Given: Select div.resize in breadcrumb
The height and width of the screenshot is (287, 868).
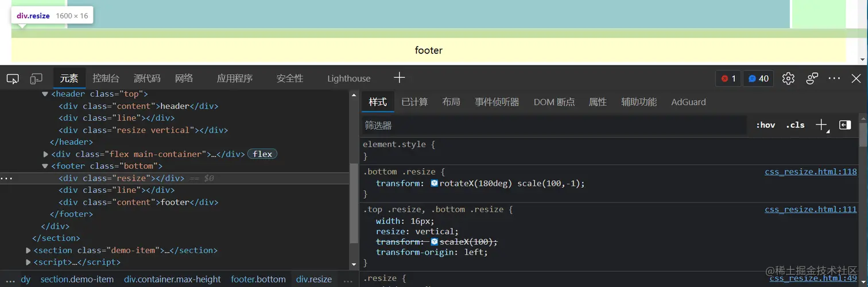Looking at the screenshot, I should coord(314,280).
